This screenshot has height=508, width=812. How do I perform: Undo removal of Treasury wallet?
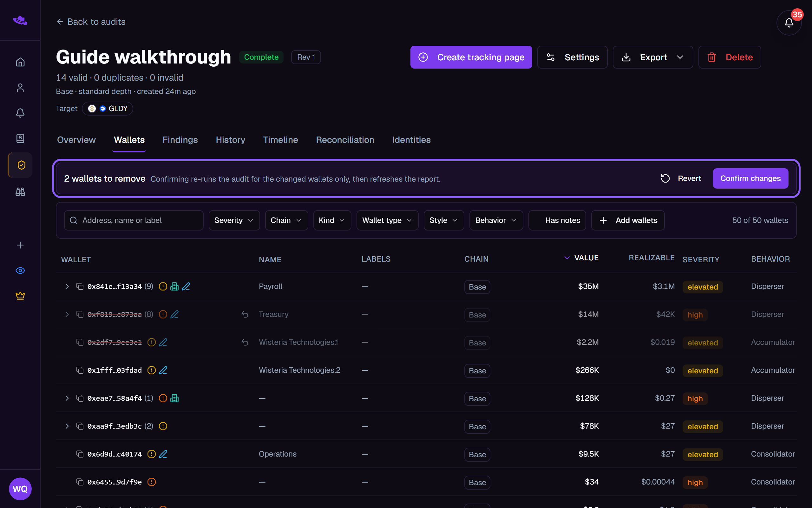pos(245,314)
